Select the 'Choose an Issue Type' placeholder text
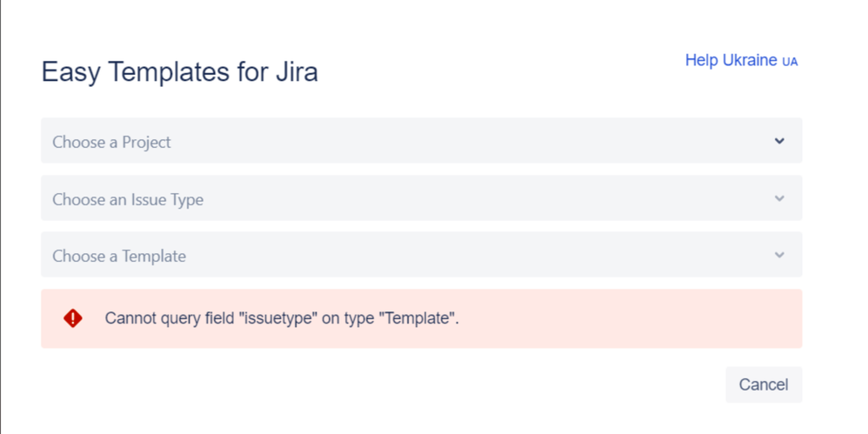The height and width of the screenshot is (434, 868). 128,199
